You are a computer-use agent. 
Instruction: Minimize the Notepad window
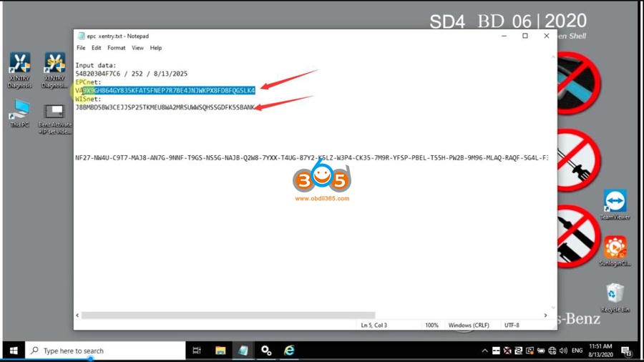tap(504, 36)
